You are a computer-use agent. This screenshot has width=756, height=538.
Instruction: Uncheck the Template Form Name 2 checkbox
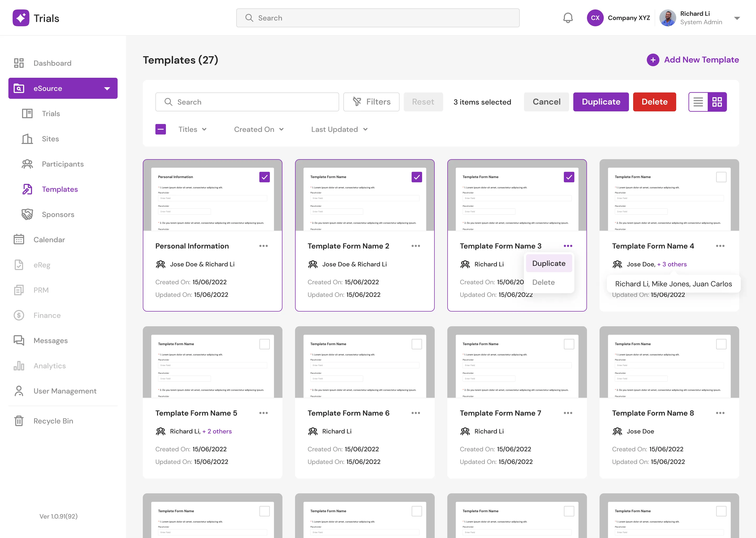(417, 177)
